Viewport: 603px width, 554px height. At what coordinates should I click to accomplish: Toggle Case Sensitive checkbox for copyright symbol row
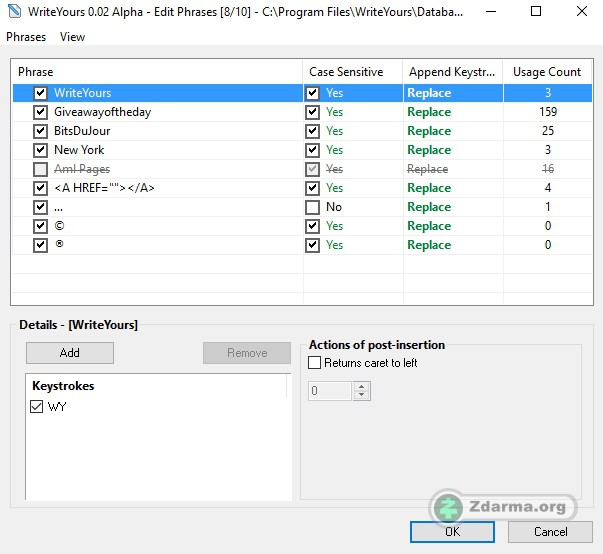[312, 226]
